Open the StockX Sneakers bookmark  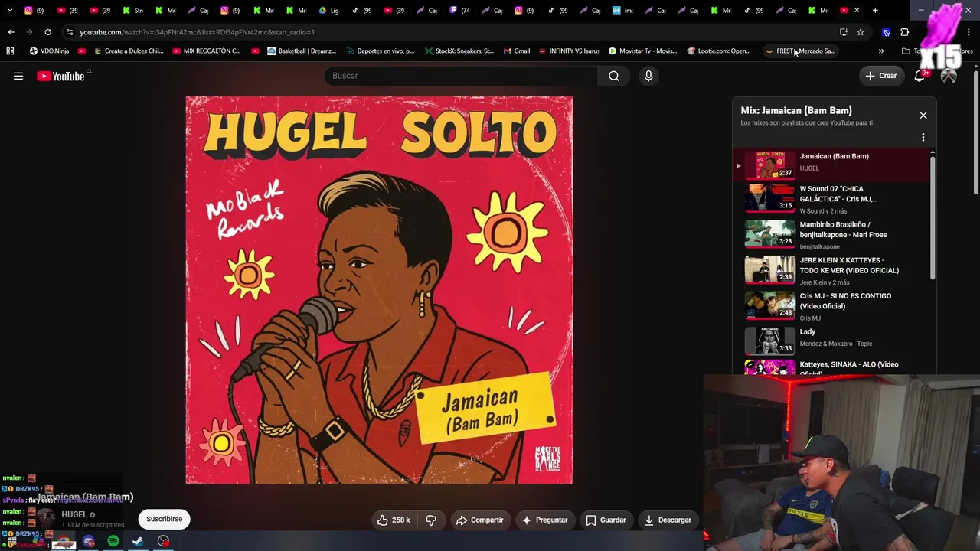pyautogui.click(x=459, y=51)
